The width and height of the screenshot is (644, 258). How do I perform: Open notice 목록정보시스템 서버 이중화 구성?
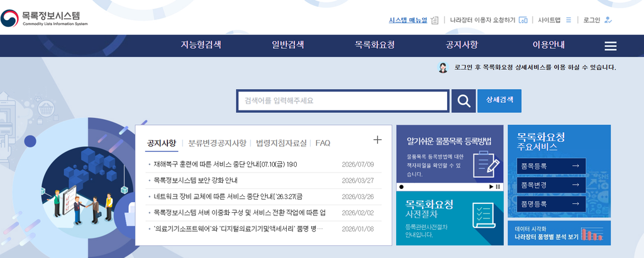click(x=240, y=212)
